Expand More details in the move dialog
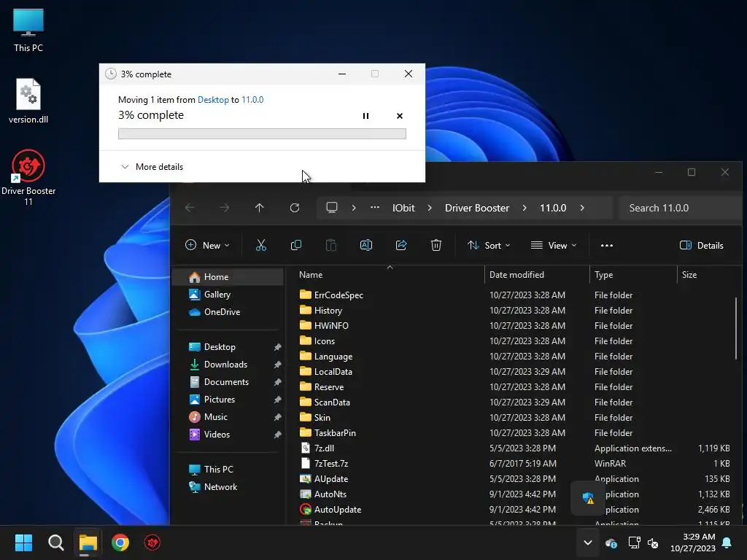747x560 pixels. tap(152, 167)
